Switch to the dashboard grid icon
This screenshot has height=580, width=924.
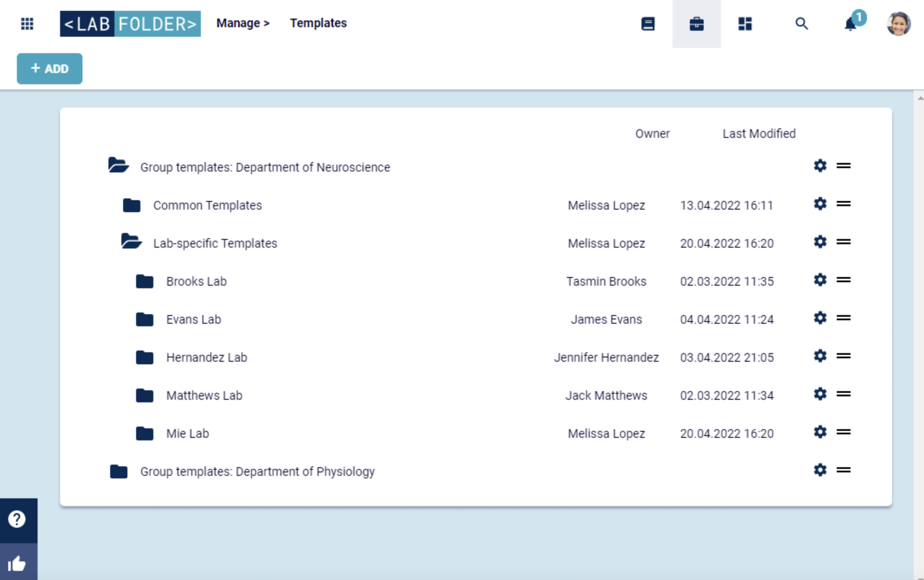click(745, 23)
